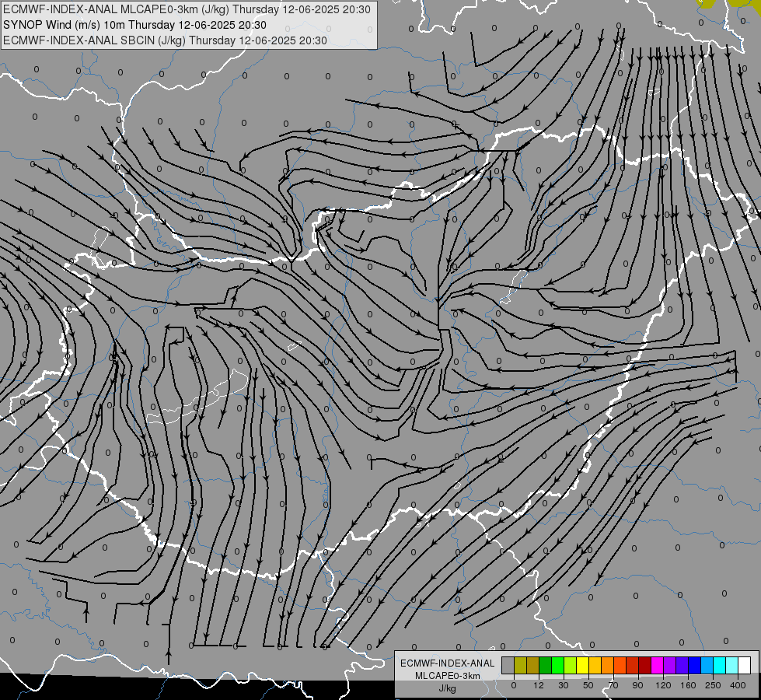The width and height of the screenshot is (761, 700).
Task: Pick the dark red legend swatch
Action: (645, 665)
